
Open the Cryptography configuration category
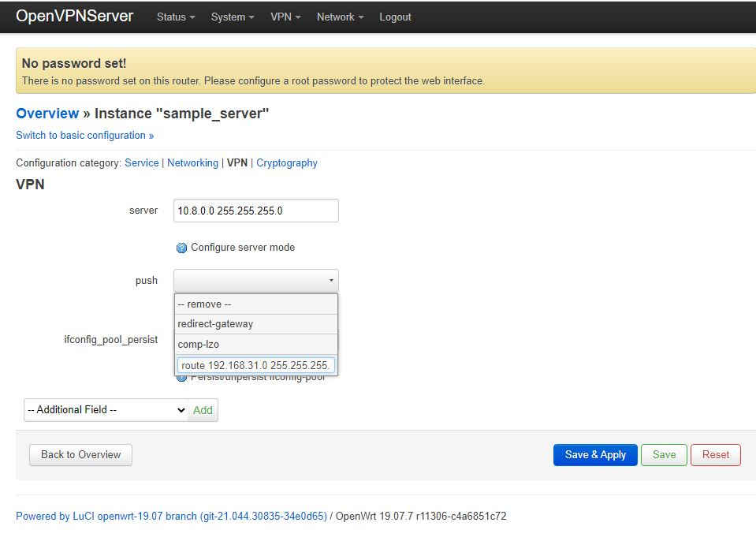(x=286, y=163)
